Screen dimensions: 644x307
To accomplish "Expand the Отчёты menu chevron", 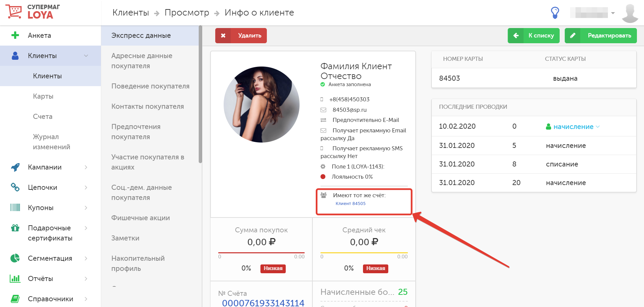I will tap(86, 279).
